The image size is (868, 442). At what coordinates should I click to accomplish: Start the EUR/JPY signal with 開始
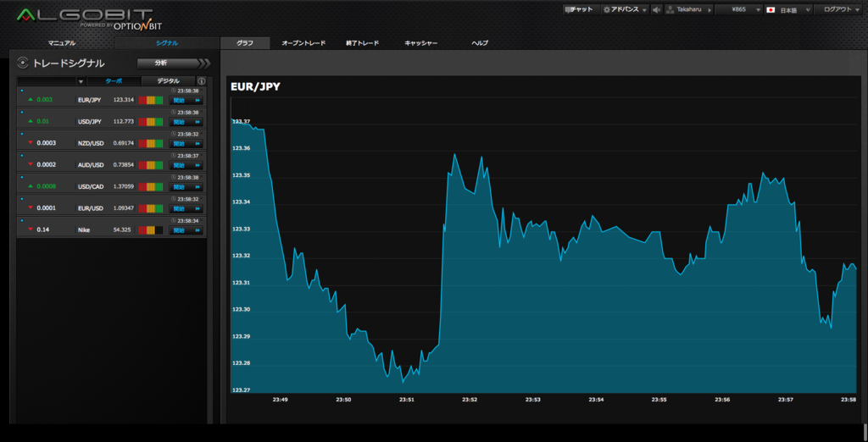186,100
